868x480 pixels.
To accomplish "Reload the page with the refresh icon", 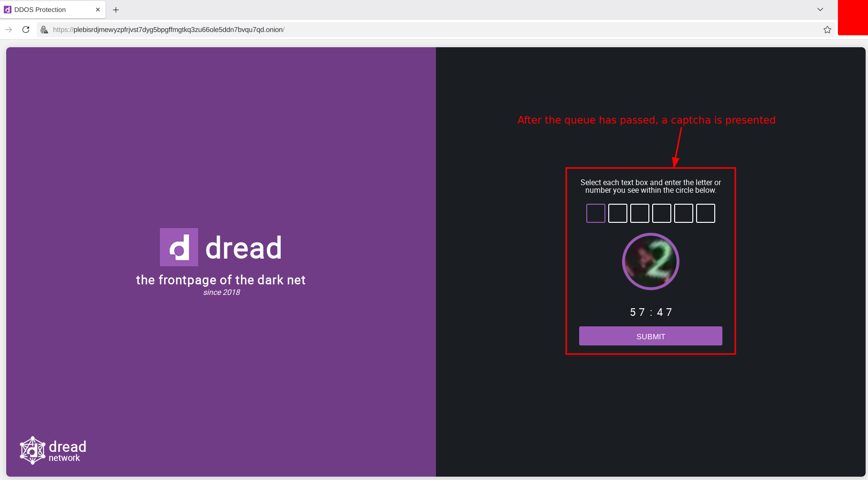I will coord(26,30).
